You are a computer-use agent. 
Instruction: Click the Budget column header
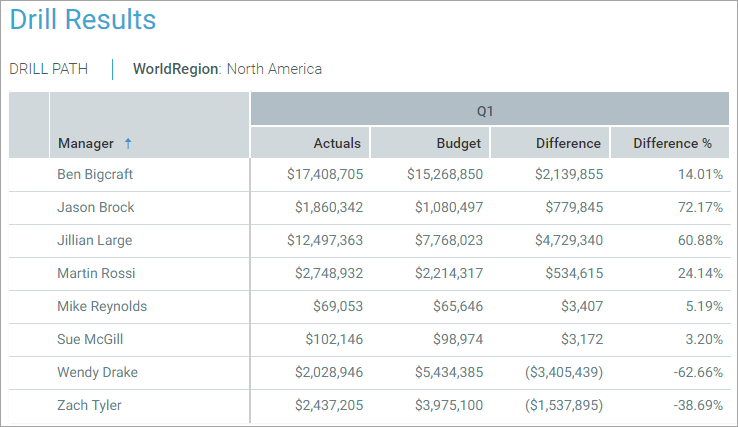click(431, 143)
